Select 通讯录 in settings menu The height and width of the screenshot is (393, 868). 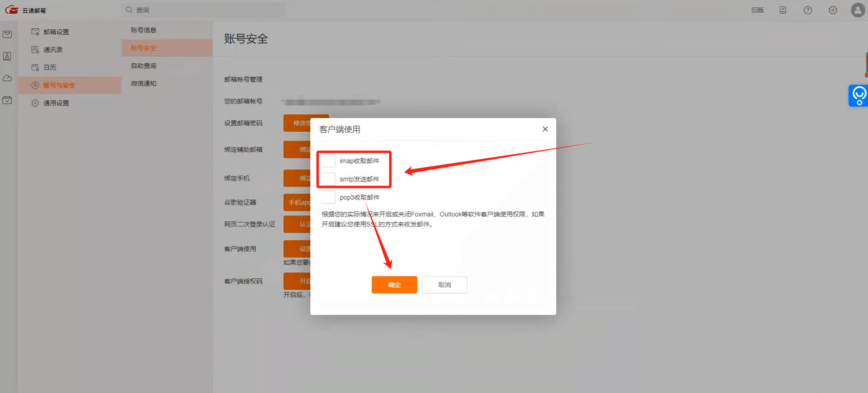[70, 50]
